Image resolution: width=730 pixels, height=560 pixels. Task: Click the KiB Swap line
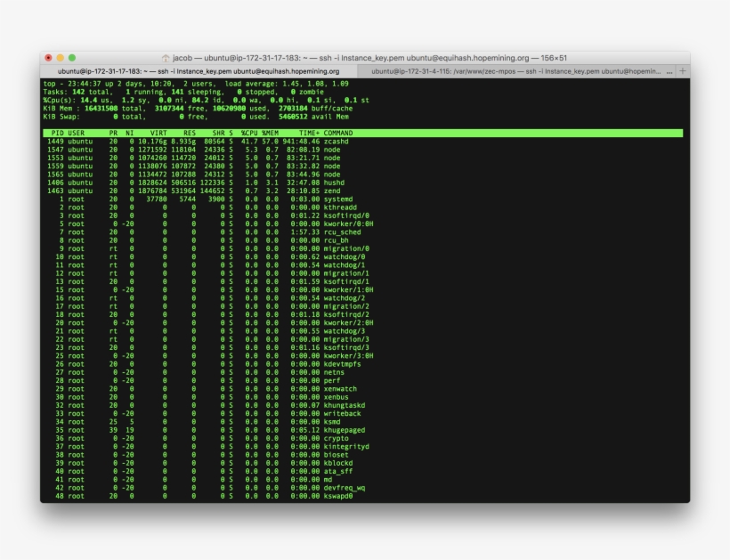pos(196,117)
